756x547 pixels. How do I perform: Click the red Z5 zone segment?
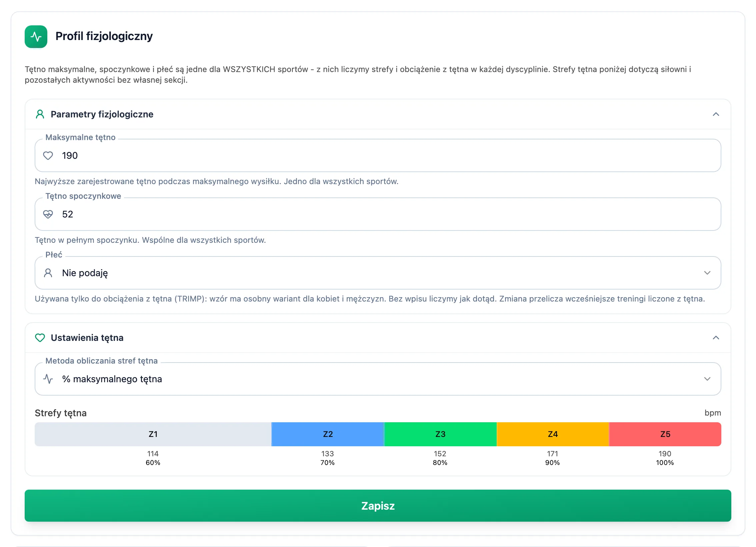click(665, 434)
